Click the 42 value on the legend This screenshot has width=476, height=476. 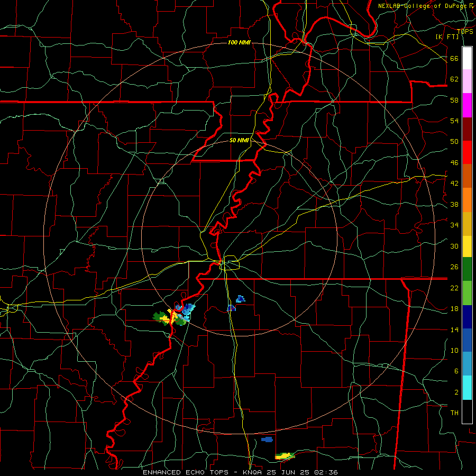pyautogui.click(x=454, y=184)
